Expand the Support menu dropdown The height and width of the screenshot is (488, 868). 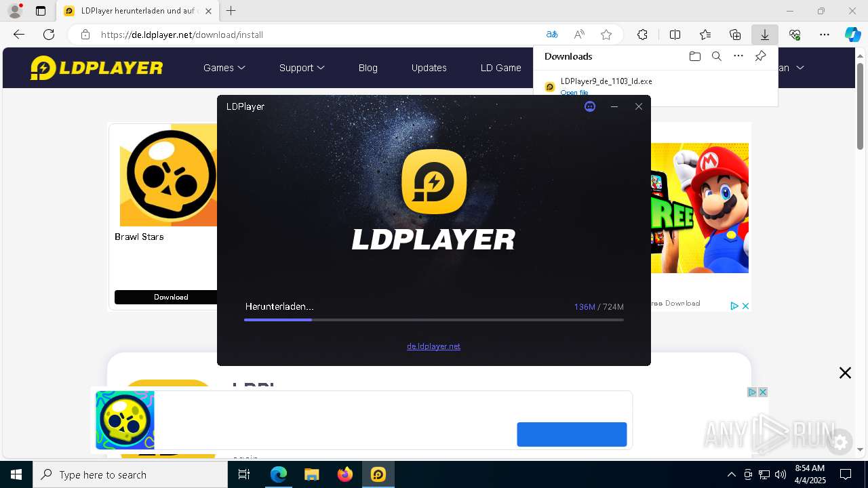click(x=302, y=68)
